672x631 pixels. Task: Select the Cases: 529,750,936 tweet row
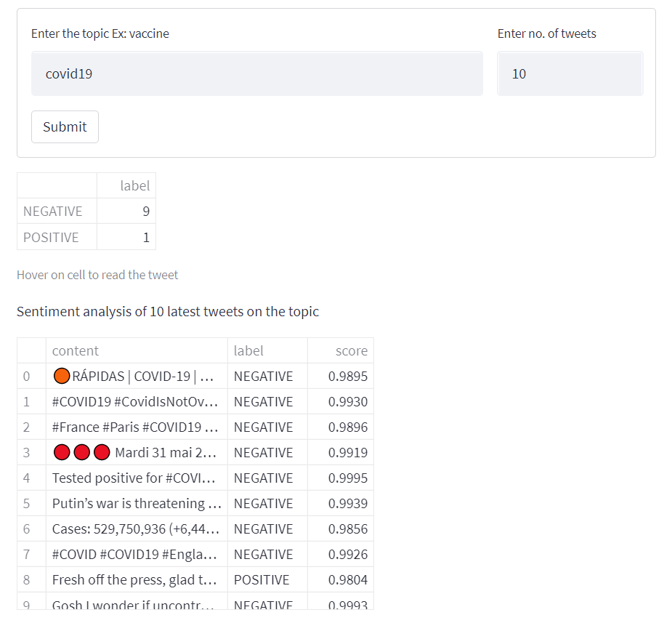tap(135, 528)
